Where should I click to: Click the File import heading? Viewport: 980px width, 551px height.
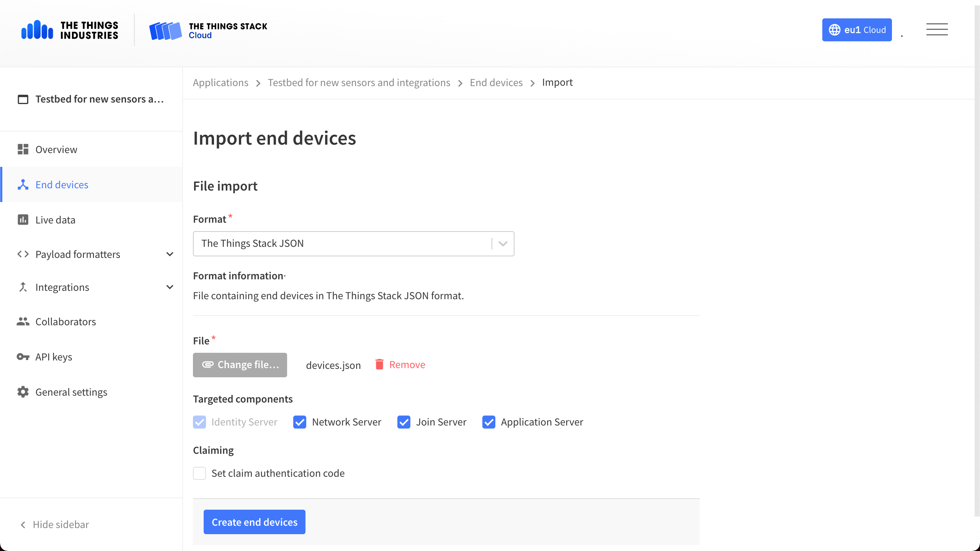(225, 186)
